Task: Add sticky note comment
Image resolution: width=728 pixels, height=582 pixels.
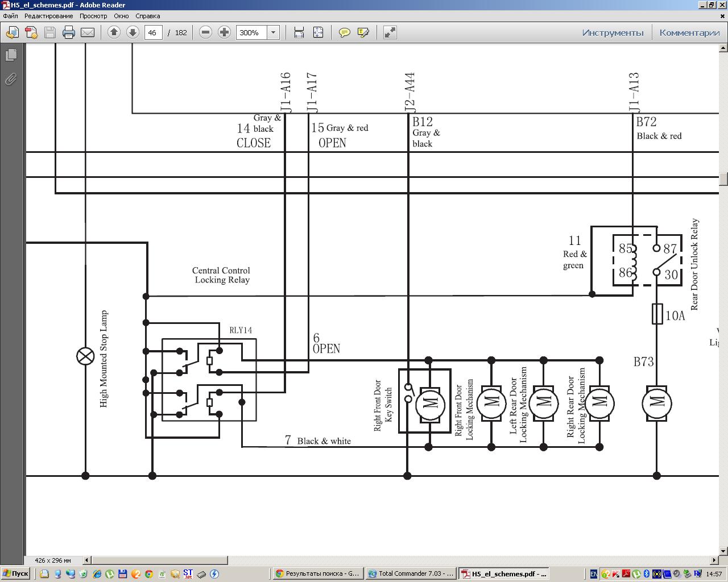Action: click(344, 32)
